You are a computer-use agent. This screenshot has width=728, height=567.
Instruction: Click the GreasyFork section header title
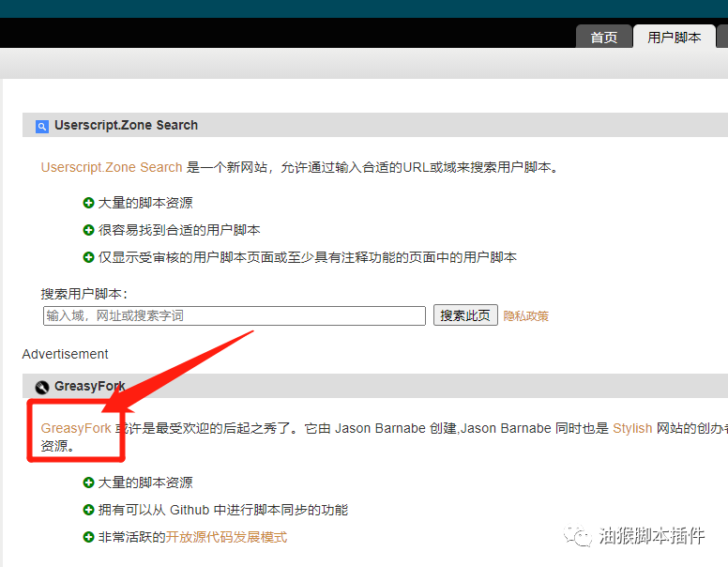(x=90, y=386)
